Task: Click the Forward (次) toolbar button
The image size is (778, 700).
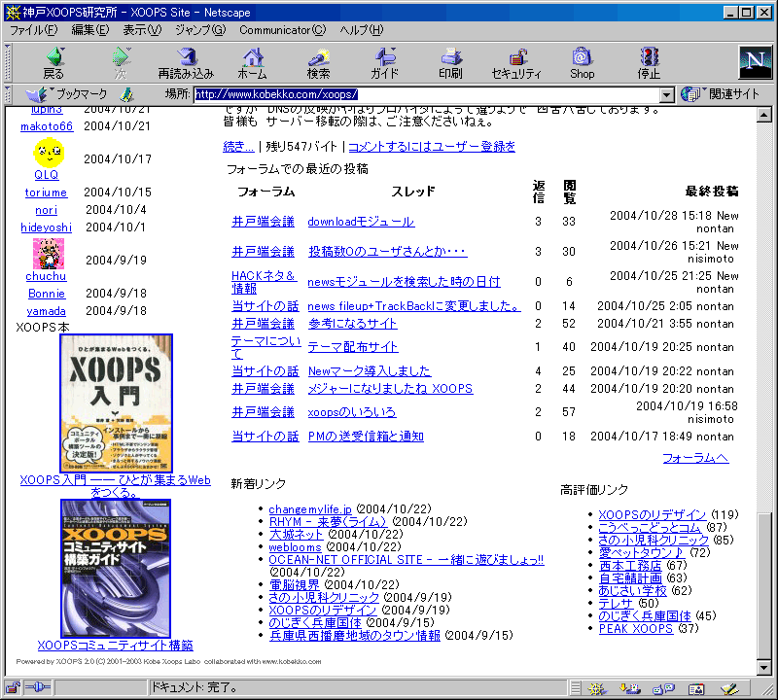Action: [x=121, y=63]
